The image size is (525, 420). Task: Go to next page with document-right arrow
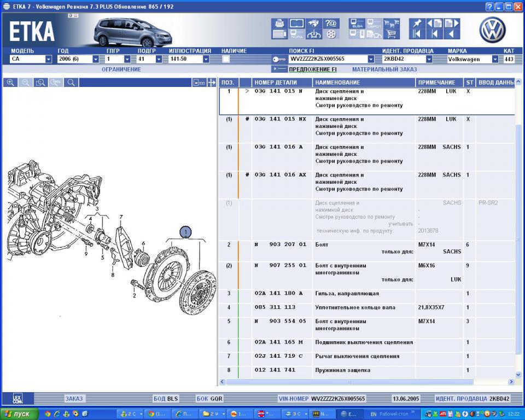click(x=451, y=24)
